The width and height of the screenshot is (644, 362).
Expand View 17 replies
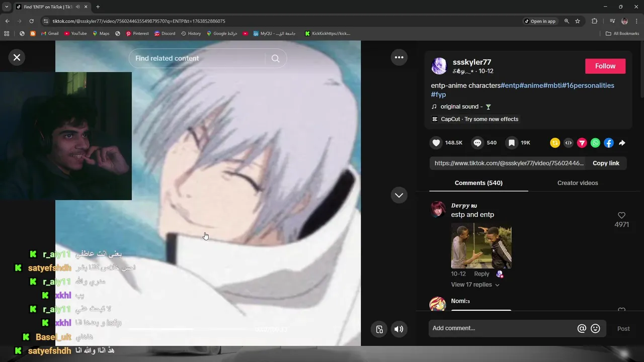click(x=475, y=285)
